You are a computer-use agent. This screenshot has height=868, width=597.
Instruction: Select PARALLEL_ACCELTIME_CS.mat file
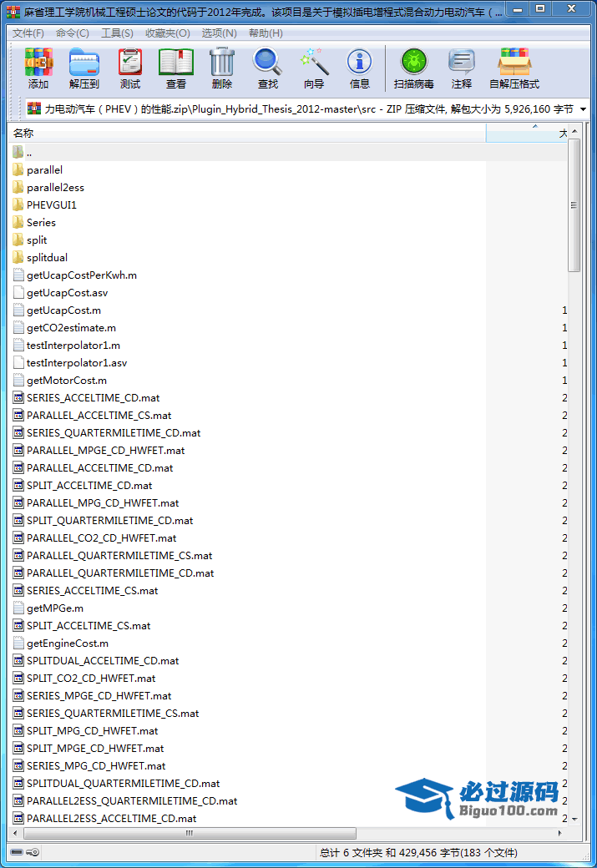pyautogui.click(x=99, y=415)
